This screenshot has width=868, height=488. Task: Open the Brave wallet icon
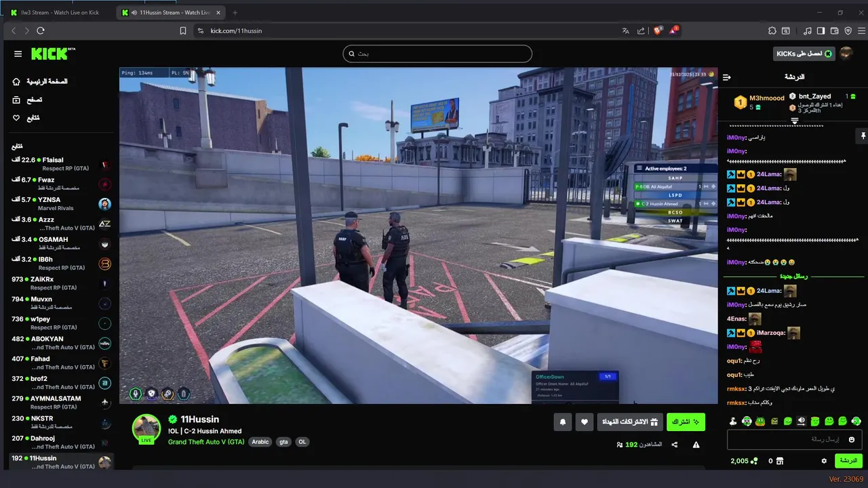pyautogui.click(x=834, y=30)
